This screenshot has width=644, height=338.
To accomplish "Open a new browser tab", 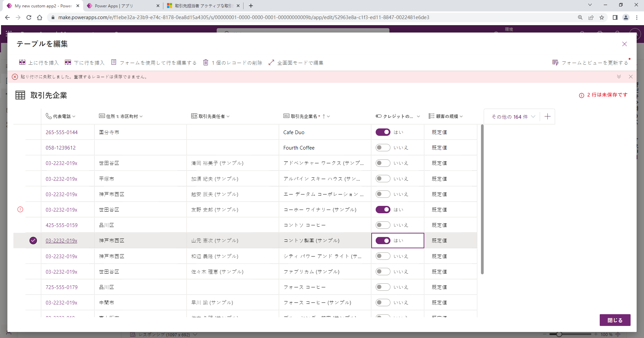I will (251, 6).
